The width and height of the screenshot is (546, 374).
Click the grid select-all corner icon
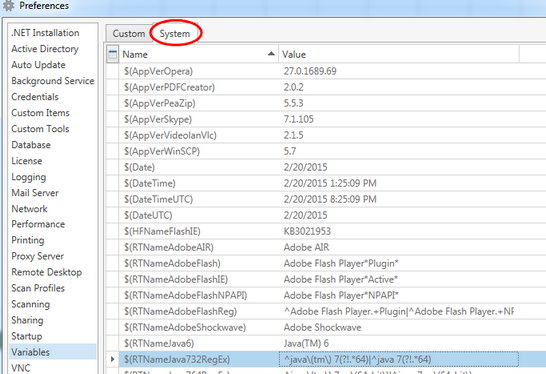pos(112,54)
